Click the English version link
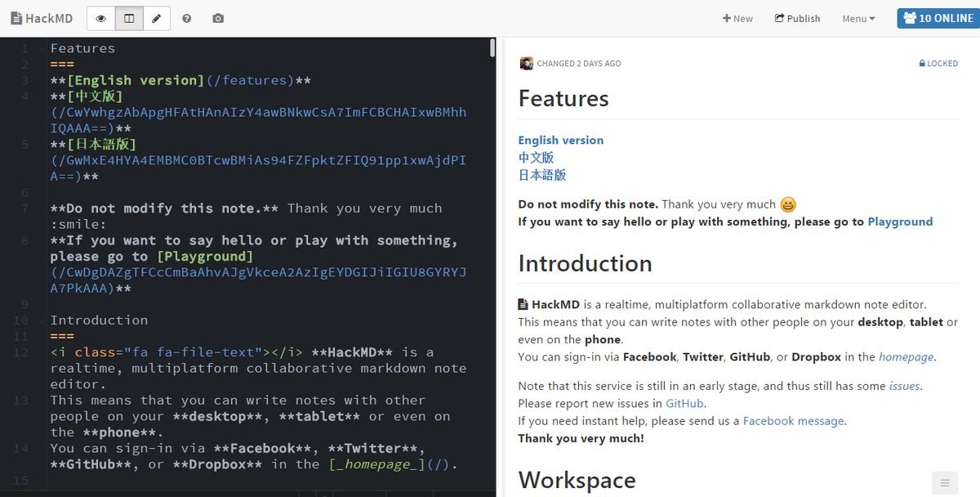This screenshot has height=497, width=980. (560, 140)
